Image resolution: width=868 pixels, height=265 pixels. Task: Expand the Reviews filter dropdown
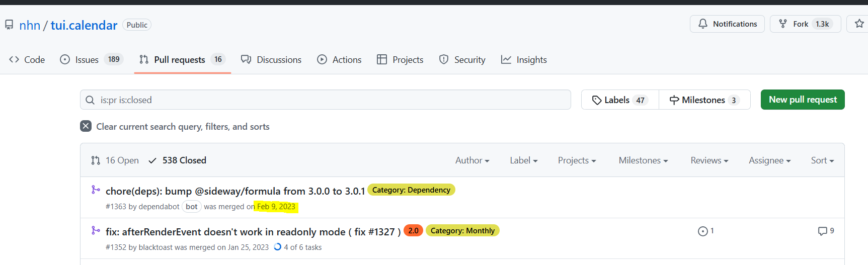[x=709, y=160]
